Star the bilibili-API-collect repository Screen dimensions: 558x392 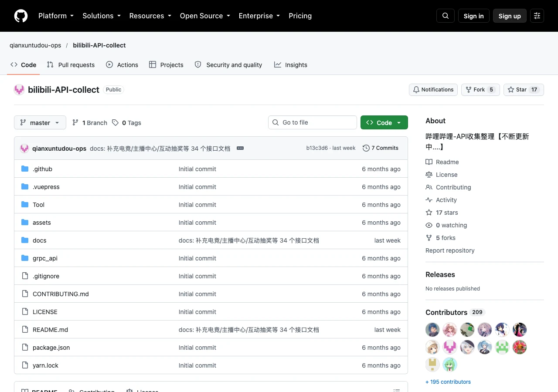[x=524, y=90]
